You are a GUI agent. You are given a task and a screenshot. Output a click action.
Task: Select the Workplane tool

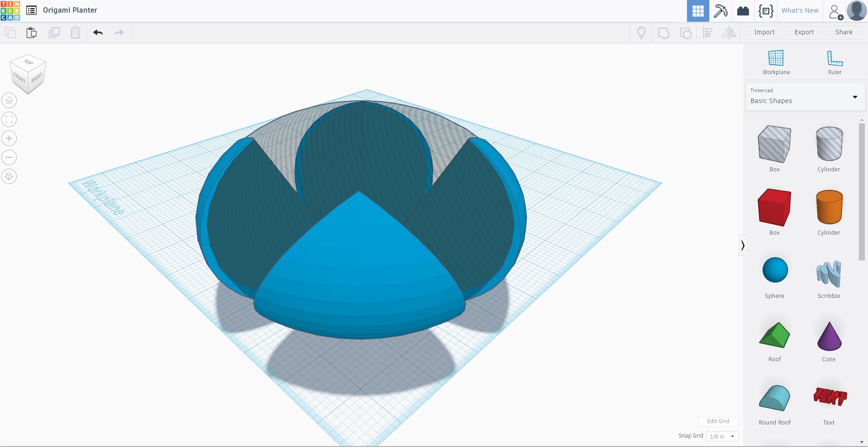click(x=776, y=62)
